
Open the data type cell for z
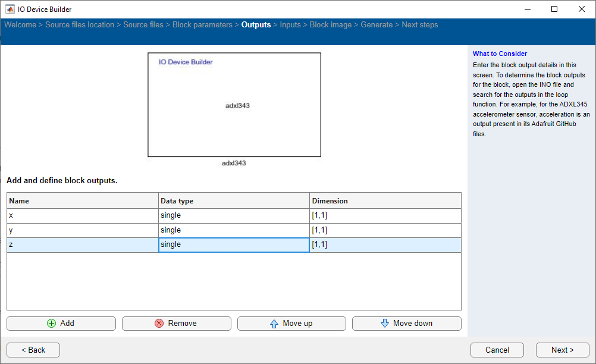click(x=234, y=244)
